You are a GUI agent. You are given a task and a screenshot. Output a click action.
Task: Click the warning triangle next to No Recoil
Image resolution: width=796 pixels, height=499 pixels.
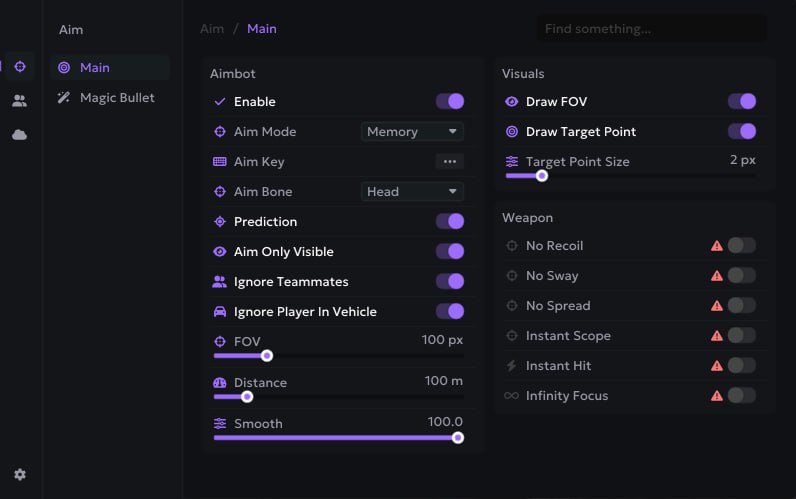717,246
